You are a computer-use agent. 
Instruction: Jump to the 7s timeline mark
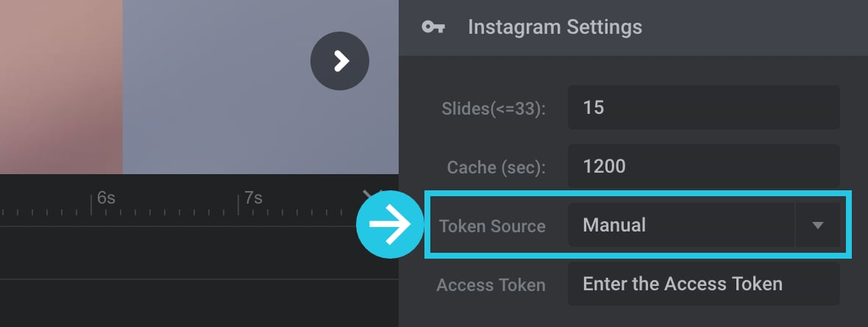[253, 198]
